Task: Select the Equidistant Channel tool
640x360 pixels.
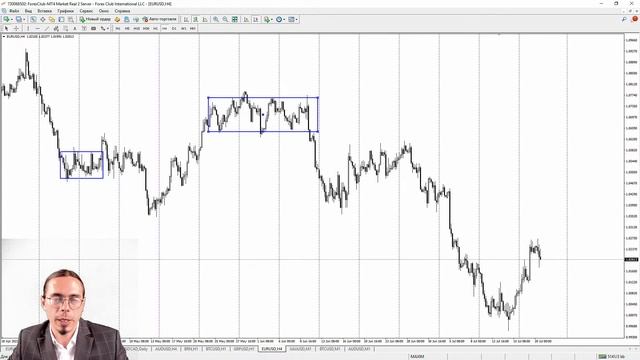Action: pos(56,29)
